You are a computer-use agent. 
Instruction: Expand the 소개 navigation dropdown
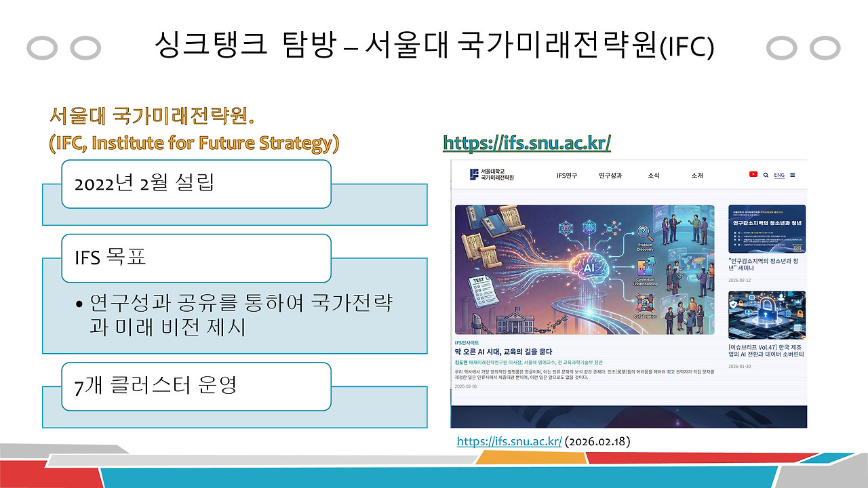coord(697,175)
